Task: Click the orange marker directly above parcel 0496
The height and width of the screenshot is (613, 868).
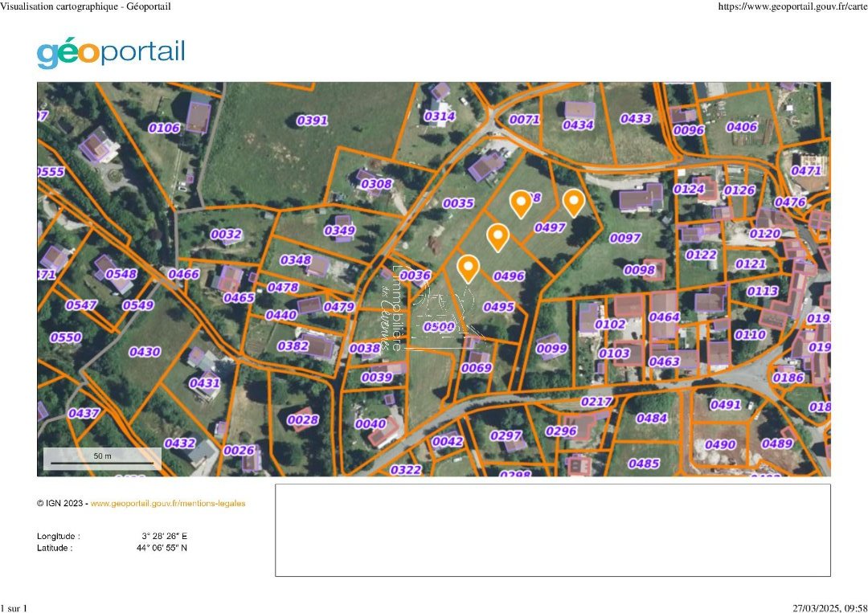Action: tap(498, 236)
